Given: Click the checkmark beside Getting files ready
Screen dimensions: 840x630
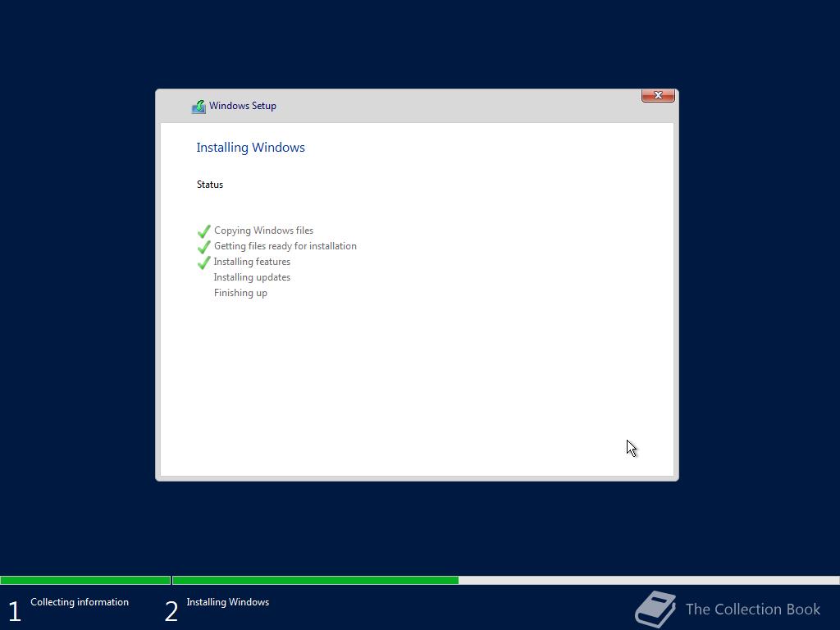Looking at the screenshot, I should coord(203,246).
